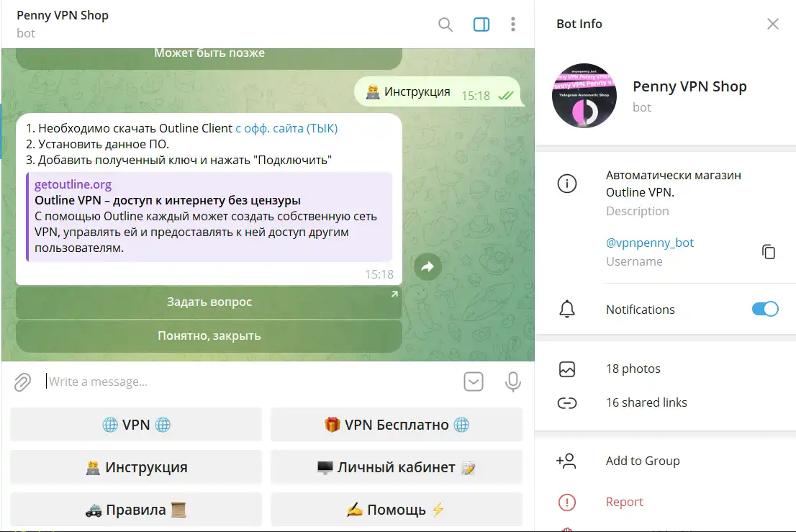
Task: Open the official site link (ТЫК)
Action: 286,128
